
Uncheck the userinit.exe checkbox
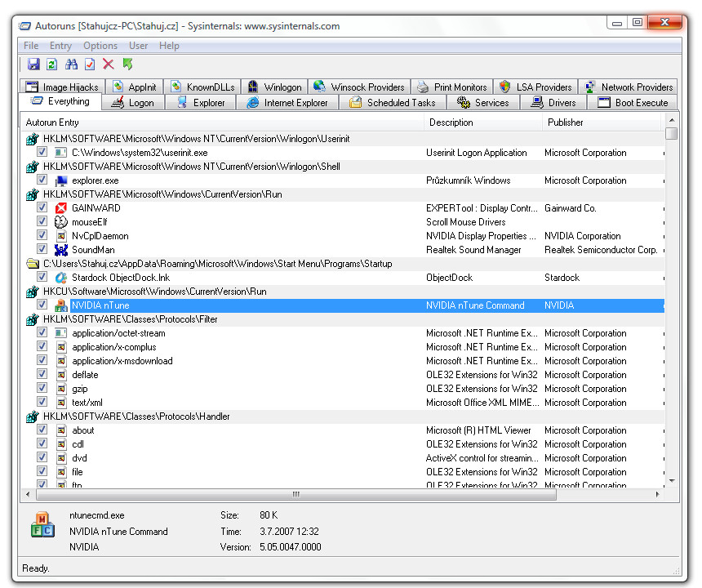pyautogui.click(x=42, y=152)
